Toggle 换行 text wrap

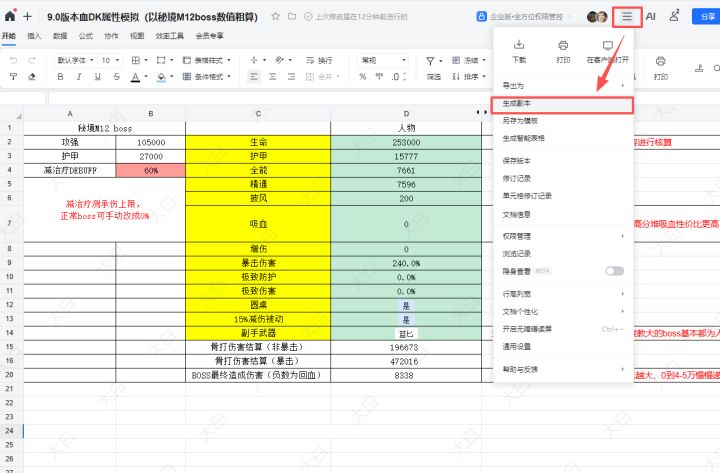coord(319,60)
